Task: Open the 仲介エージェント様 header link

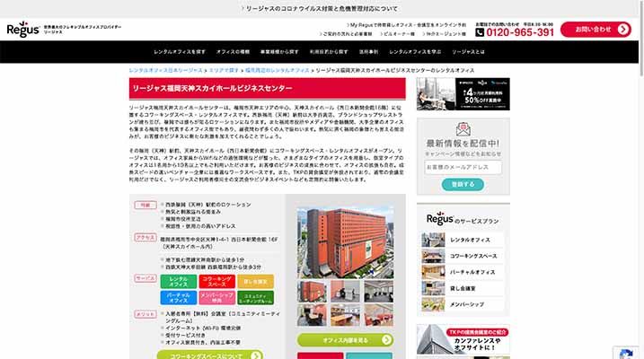Action: click(444, 34)
